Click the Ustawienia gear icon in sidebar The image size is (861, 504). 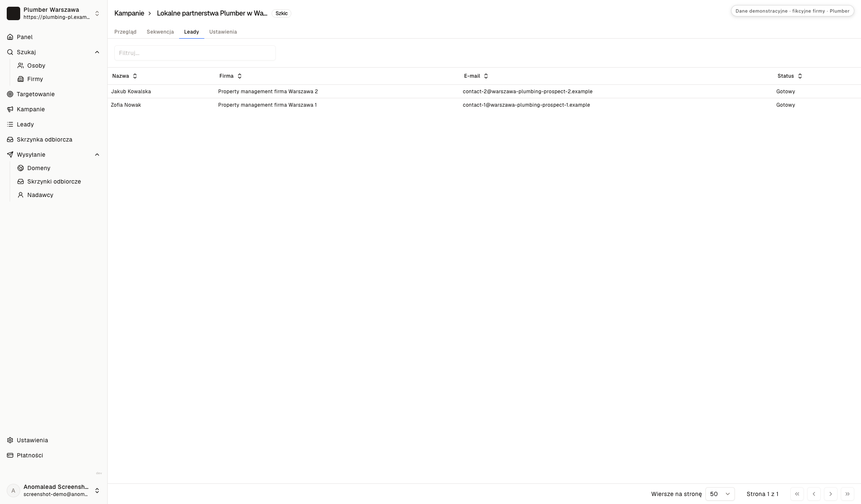(10, 440)
